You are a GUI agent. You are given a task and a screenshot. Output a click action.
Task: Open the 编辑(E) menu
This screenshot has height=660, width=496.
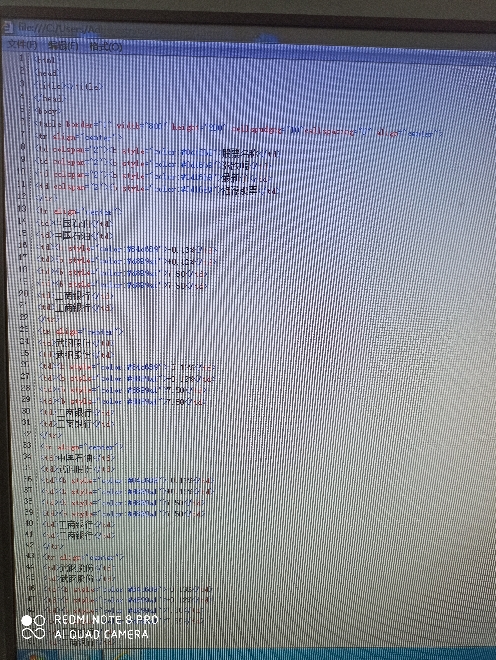pos(64,45)
